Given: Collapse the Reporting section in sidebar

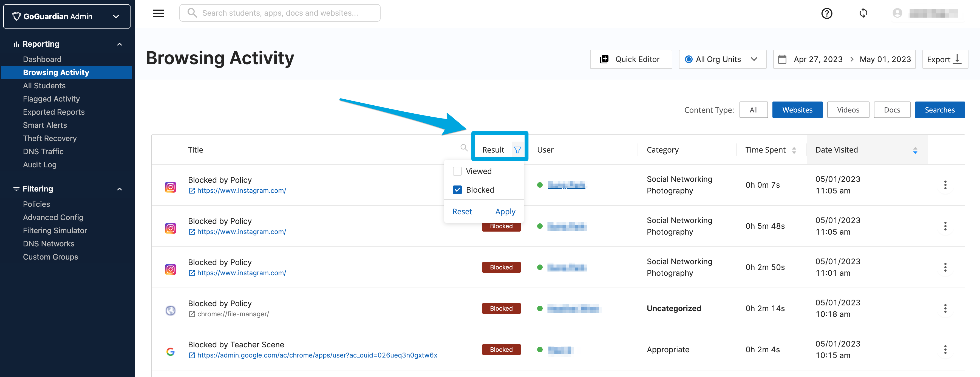Looking at the screenshot, I should pos(120,44).
